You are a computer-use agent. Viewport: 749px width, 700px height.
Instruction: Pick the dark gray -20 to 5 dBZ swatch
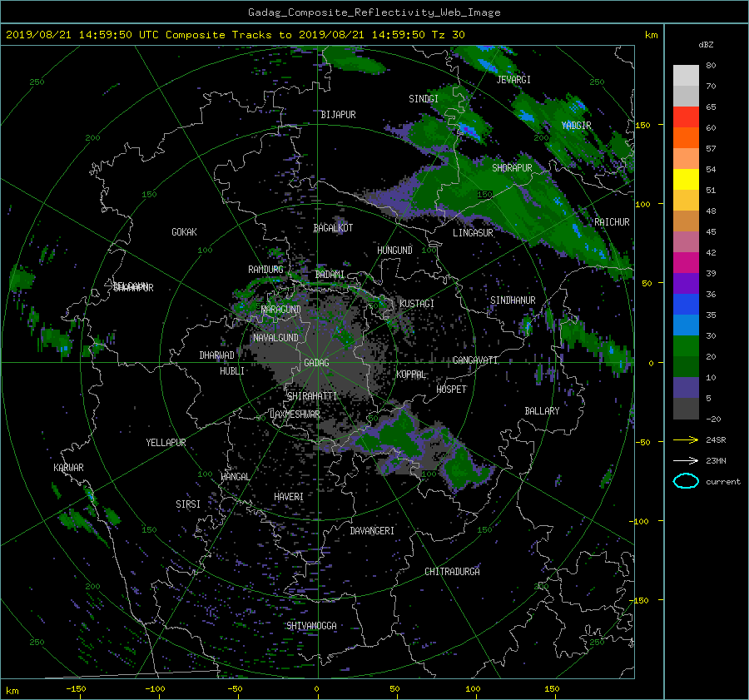click(686, 408)
